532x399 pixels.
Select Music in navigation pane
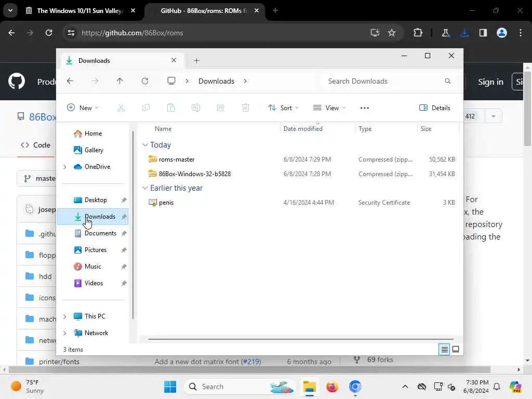tap(94, 267)
